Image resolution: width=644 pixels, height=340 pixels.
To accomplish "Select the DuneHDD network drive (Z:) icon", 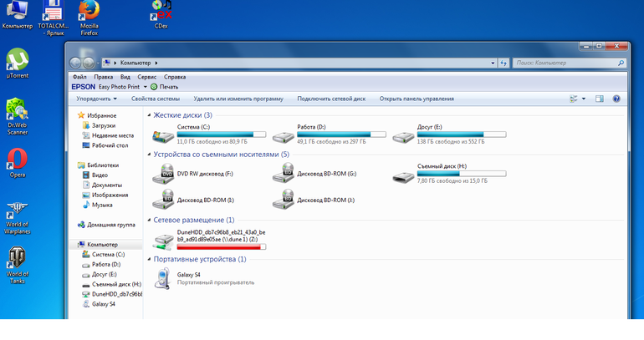I will tap(163, 241).
